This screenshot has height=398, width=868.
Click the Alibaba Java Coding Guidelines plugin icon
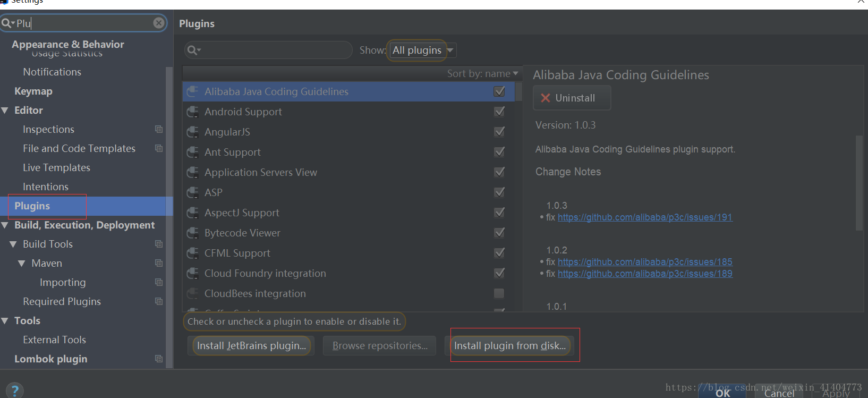coord(193,91)
